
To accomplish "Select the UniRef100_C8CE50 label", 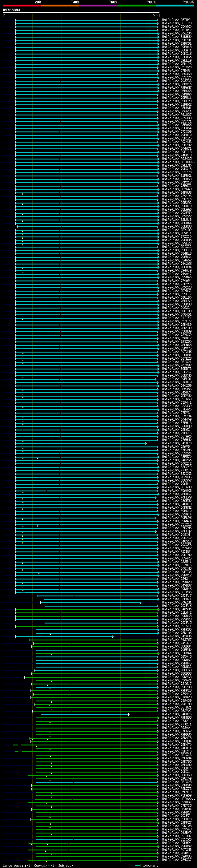I will 177,501.
